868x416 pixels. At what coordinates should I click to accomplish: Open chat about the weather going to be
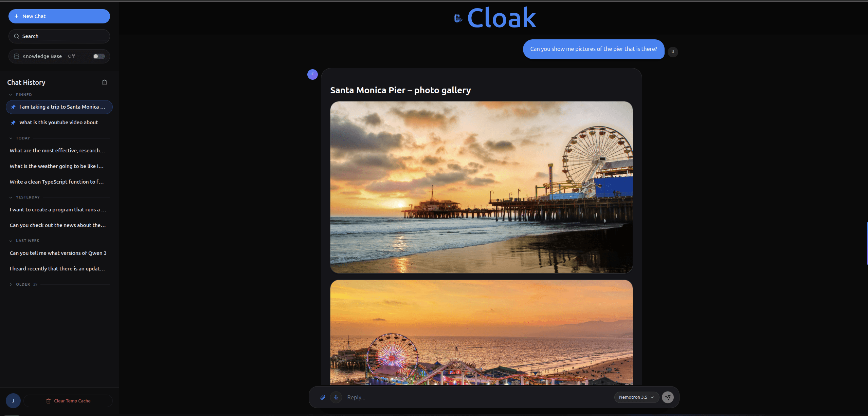click(59, 166)
